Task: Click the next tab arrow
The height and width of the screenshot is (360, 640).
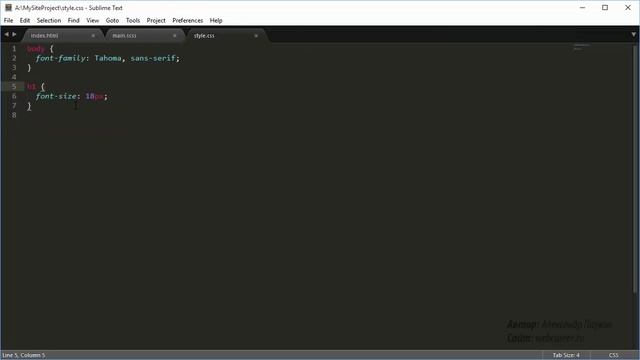Action: pos(14,35)
